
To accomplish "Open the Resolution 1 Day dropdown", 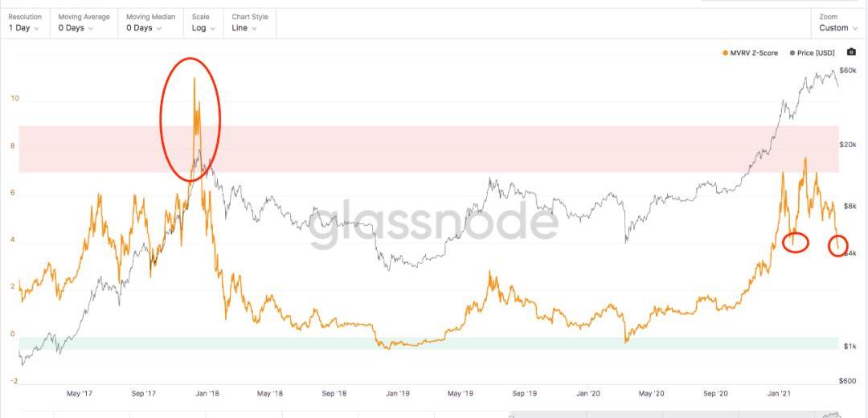I will pyautogui.click(x=25, y=23).
